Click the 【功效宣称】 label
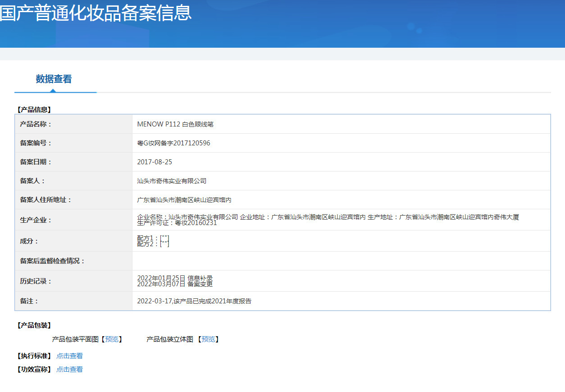The height and width of the screenshot is (392, 565). pyautogui.click(x=34, y=369)
